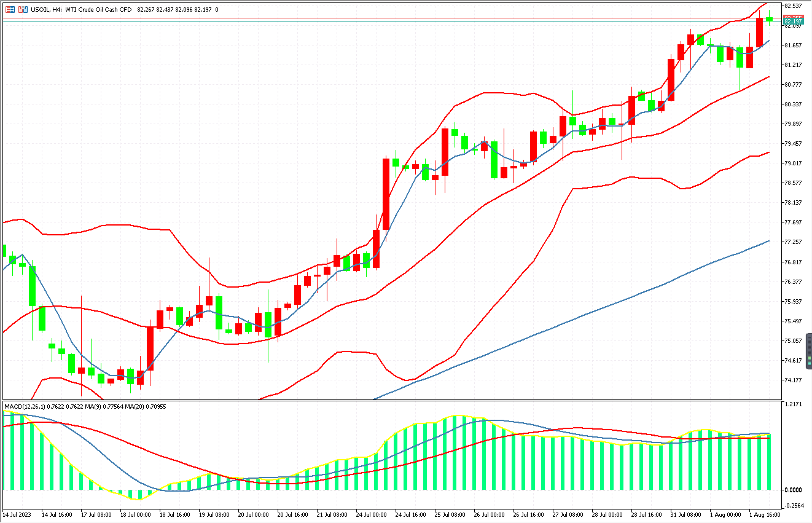Click the 0.0000 MACD scale label
This screenshot has height=523, width=812.
(793, 490)
